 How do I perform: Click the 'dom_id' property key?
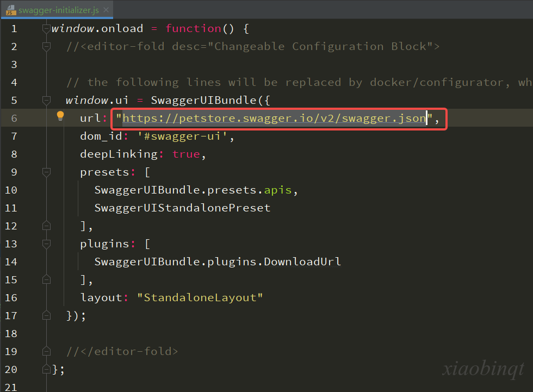coord(101,136)
